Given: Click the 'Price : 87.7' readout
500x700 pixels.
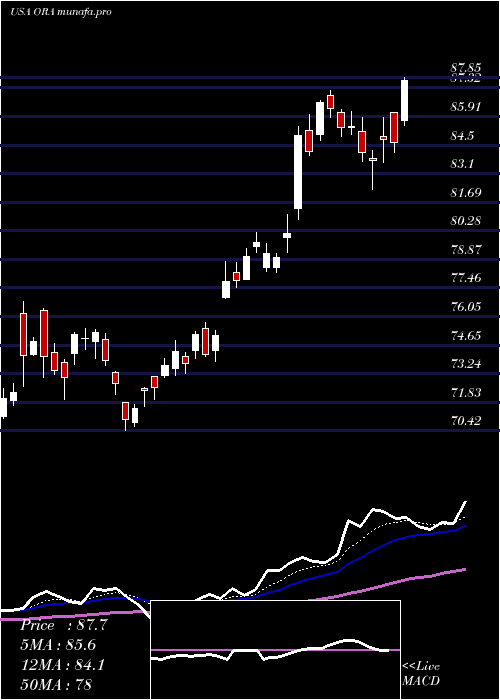Looking at the screenshot, I should click(63, 625).
